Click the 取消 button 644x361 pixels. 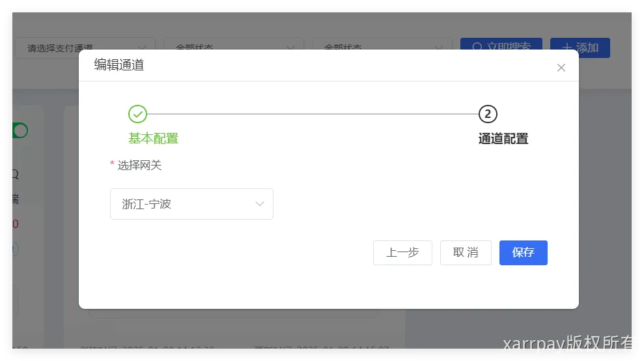click(466, 253)
